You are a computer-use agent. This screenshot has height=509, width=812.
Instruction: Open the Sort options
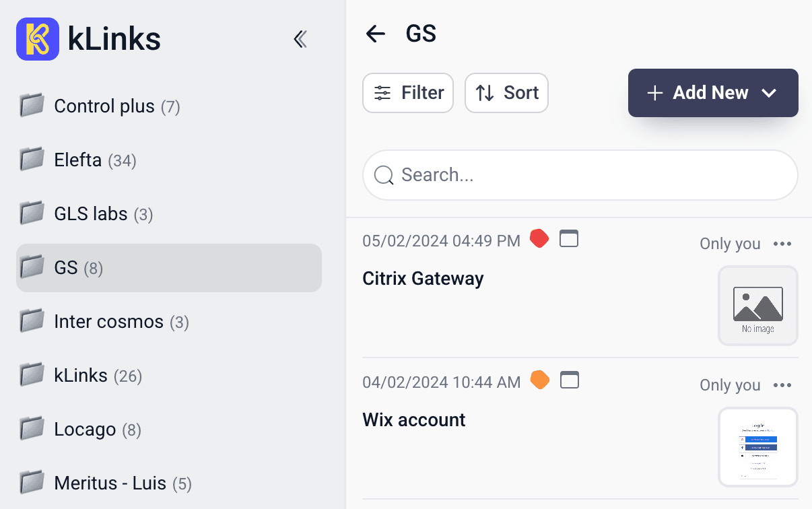pos(506,93)
